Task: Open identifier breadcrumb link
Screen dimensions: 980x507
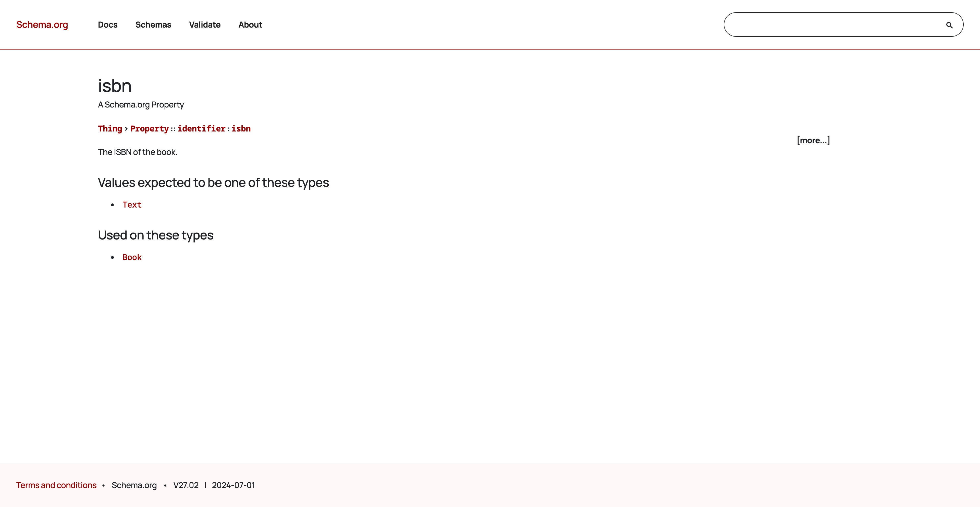Action: pos(201,129)
